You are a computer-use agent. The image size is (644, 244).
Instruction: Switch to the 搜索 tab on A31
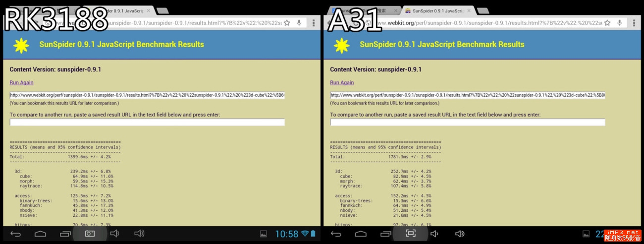tap(364, 10)
